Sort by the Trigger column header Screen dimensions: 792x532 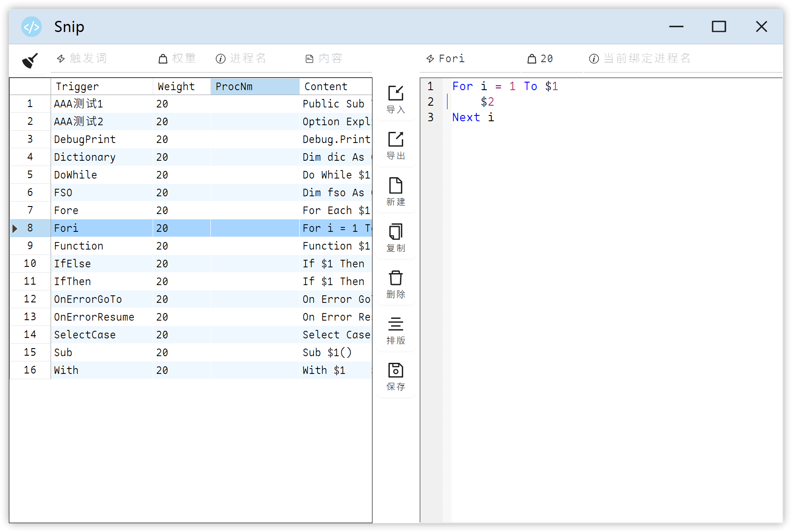(x=102, y=87)
